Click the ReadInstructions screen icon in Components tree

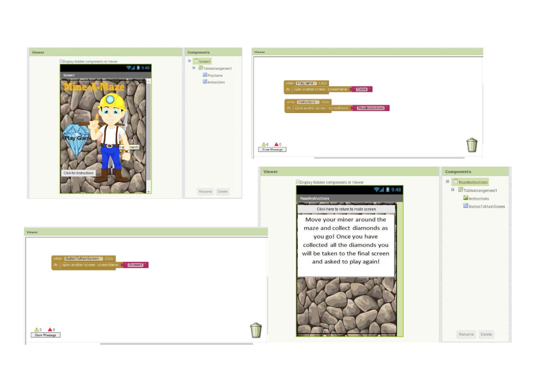[x=456, y=181]
